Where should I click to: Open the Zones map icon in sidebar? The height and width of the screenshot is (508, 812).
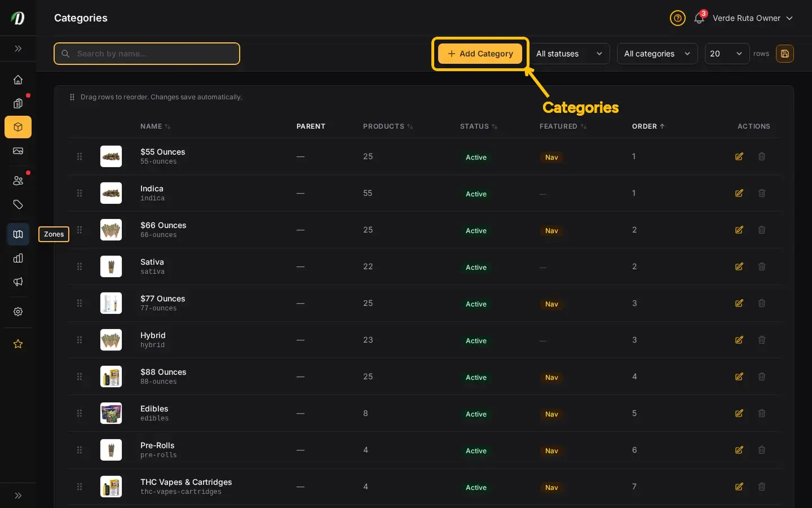click(18, 234)
